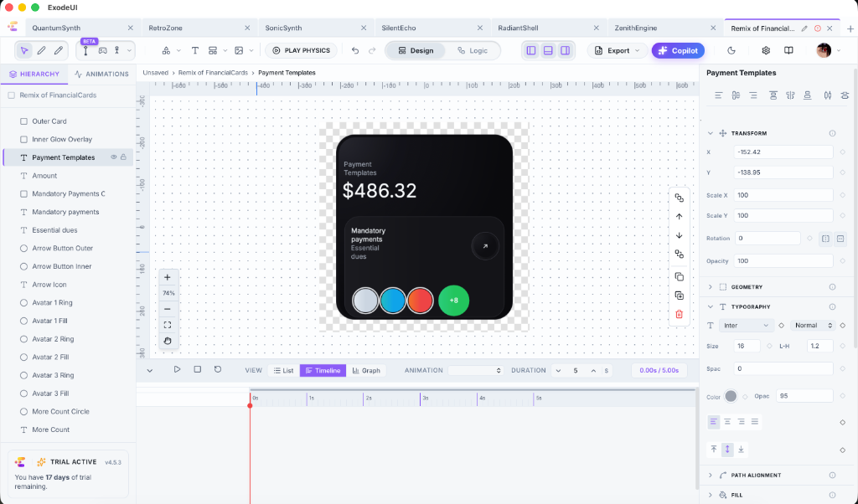Open the Export menu
Viewport: 858px width, 504px height.
click(617, 50)
